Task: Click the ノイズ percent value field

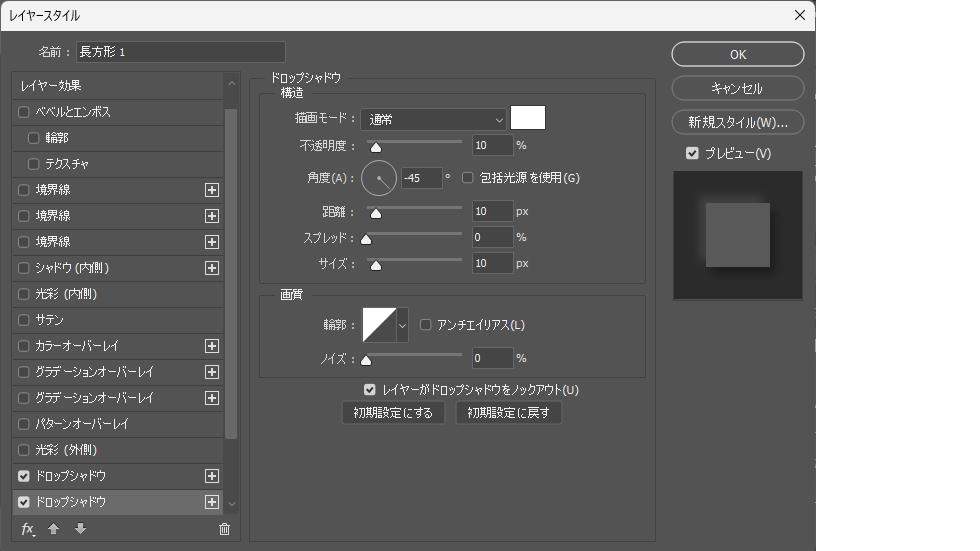Action: pyautogui.click(x=492, y=359)
